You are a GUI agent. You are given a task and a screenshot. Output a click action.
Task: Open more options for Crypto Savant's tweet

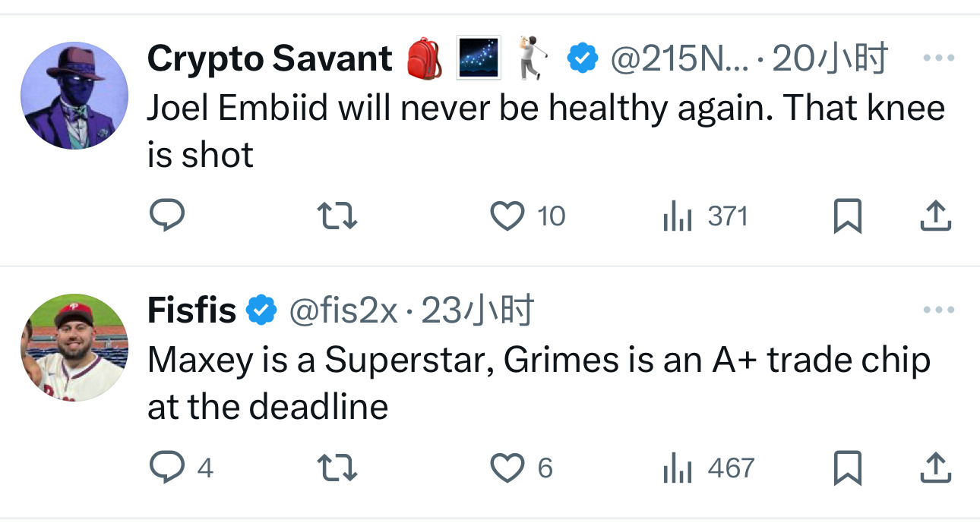click(x=938, y=58)
